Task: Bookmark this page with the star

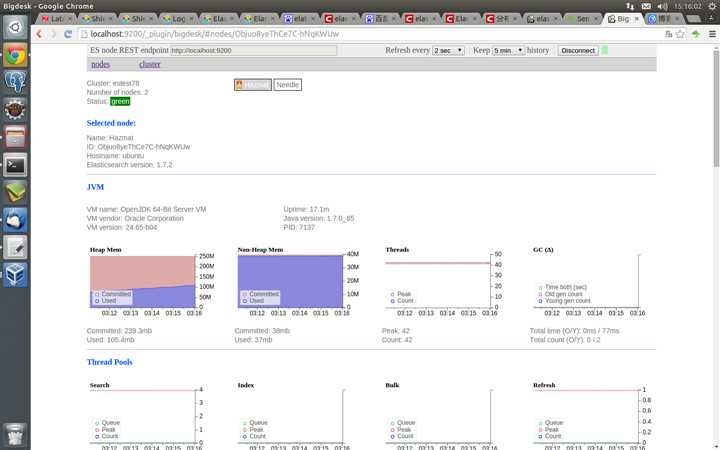Action: point(680,34)
